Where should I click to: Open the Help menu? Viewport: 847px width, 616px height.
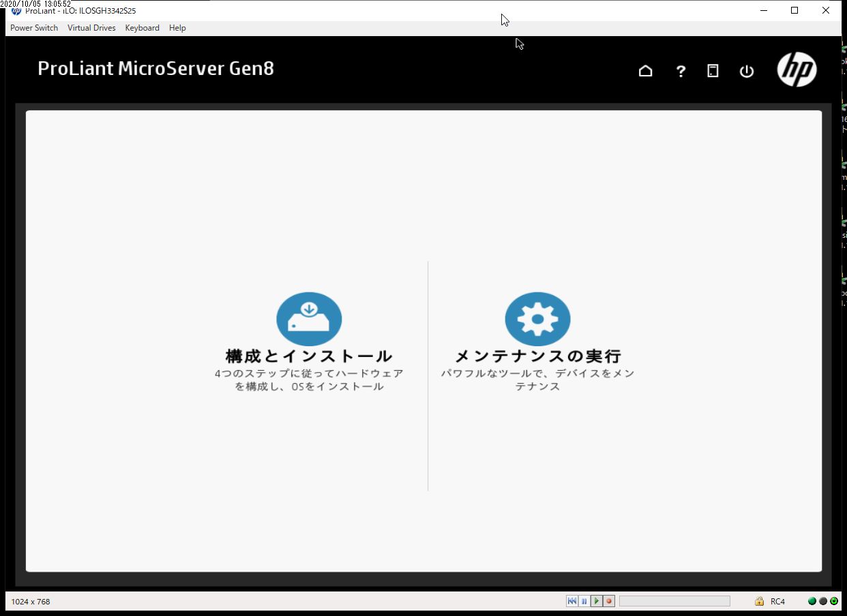177,28
